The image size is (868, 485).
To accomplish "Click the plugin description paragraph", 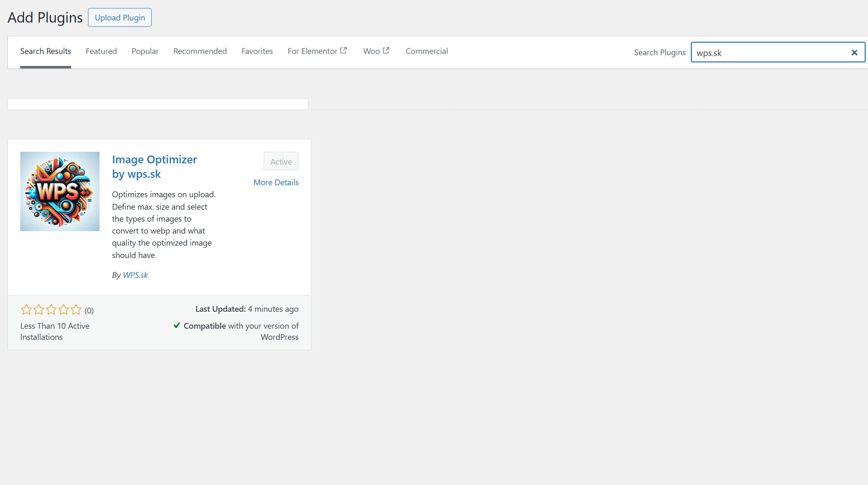I will (x=164, y=225).
